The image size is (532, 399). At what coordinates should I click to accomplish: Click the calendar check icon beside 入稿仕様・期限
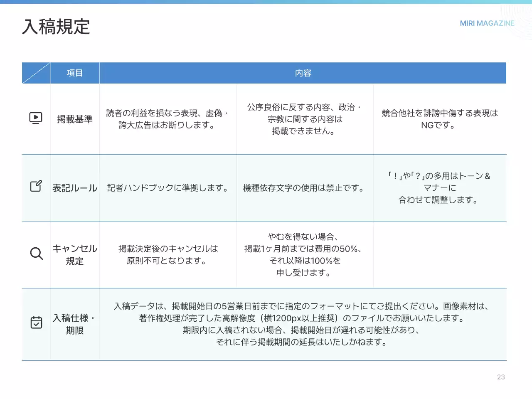click(x=36, y=322)
